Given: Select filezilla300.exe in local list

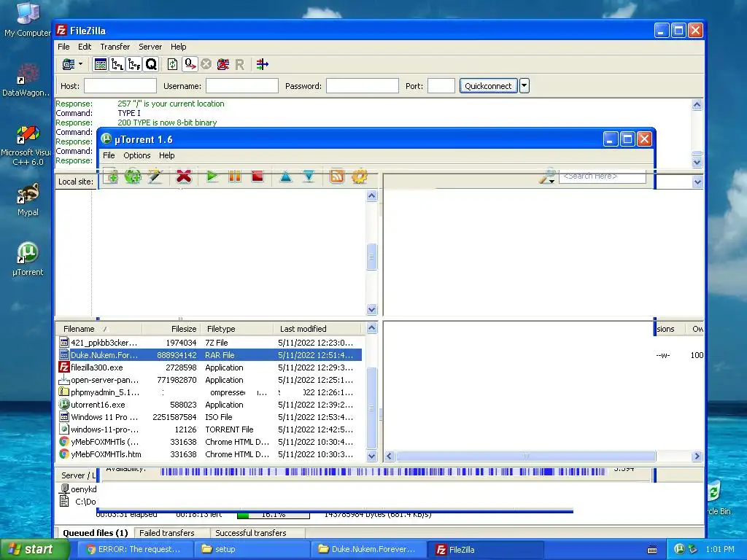Looking at the screenshot, I should [x=209, y=367].
